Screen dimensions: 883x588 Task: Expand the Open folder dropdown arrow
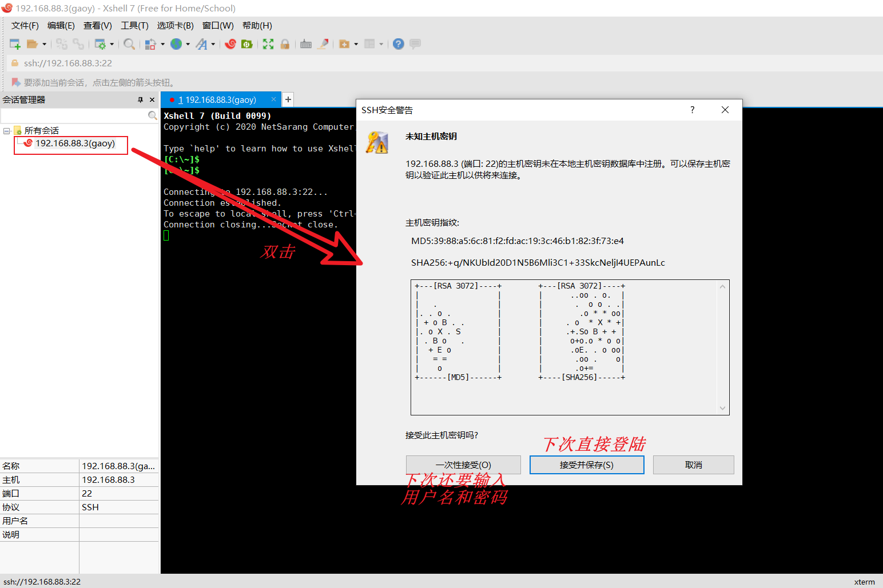pyautogui.click(x=44, y=44)
